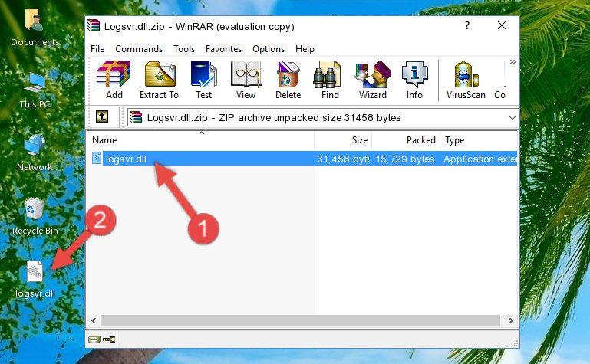590x364 pixels.
Task: Sort list by Type column
Action: [x=479, y=140]
